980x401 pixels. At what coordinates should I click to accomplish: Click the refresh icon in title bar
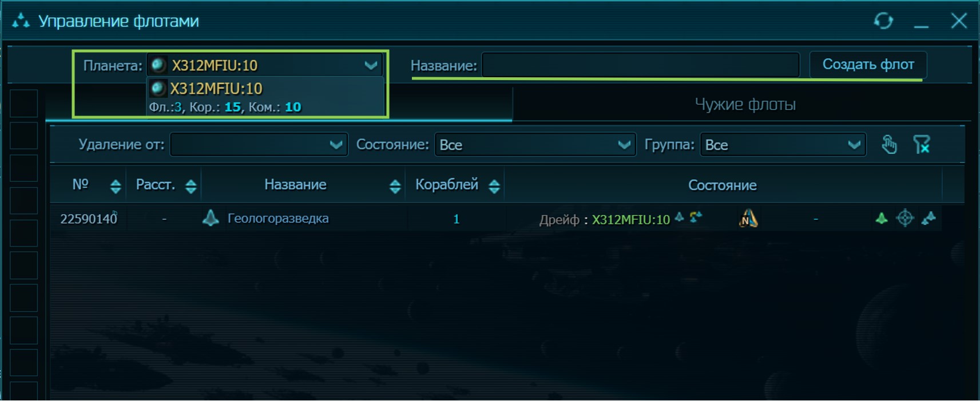click(x=883, y=21)
